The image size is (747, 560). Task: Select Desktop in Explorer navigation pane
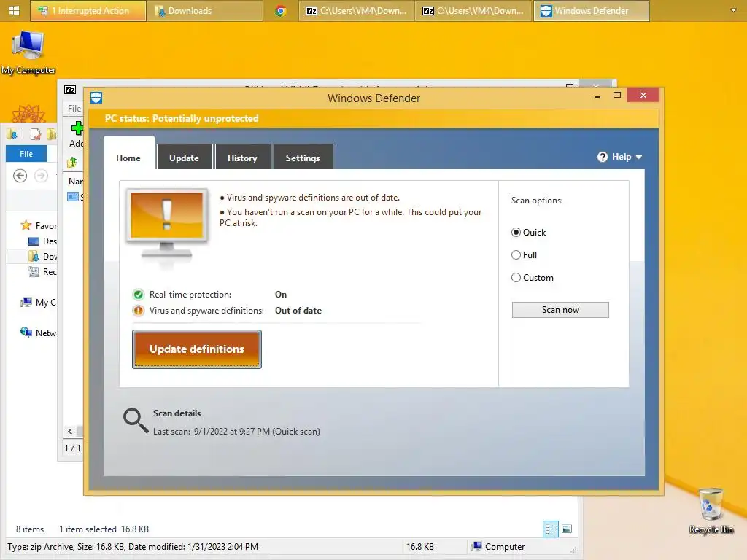point(42,241)
